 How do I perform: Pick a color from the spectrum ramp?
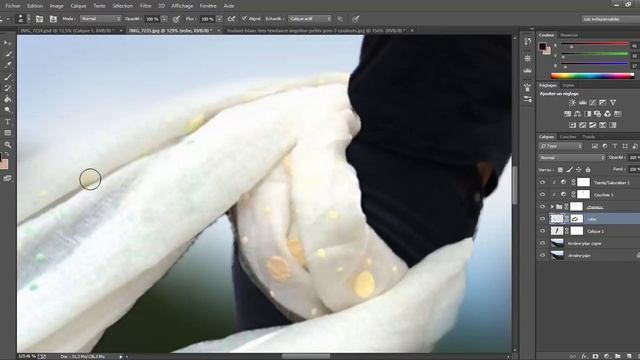click(592, 76)
